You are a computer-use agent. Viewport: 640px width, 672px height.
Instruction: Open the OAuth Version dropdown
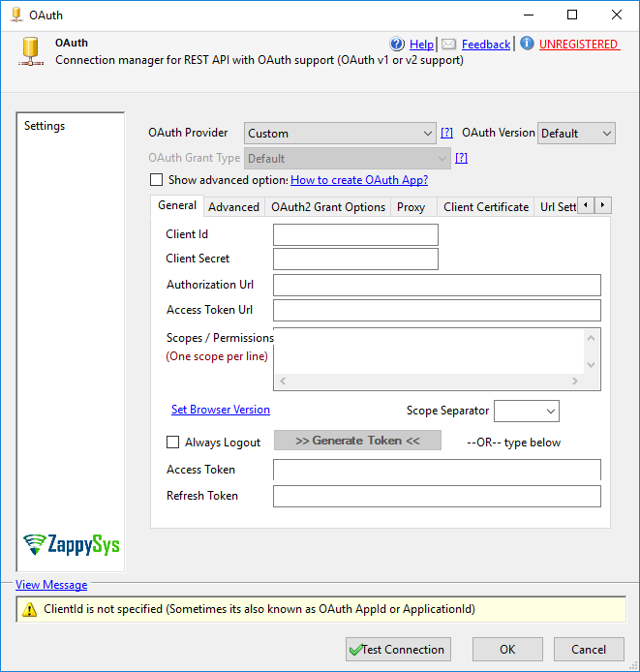[x=576, y=134]
